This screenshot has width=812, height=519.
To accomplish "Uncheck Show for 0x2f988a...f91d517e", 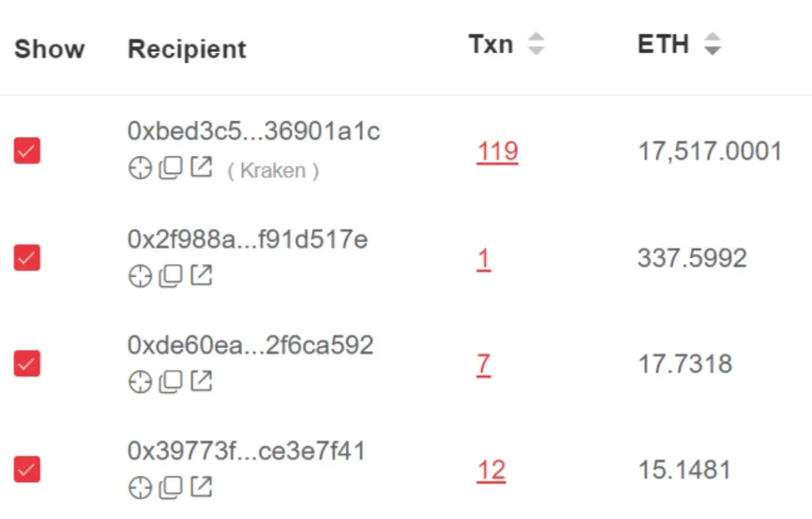I will point(27,258).
